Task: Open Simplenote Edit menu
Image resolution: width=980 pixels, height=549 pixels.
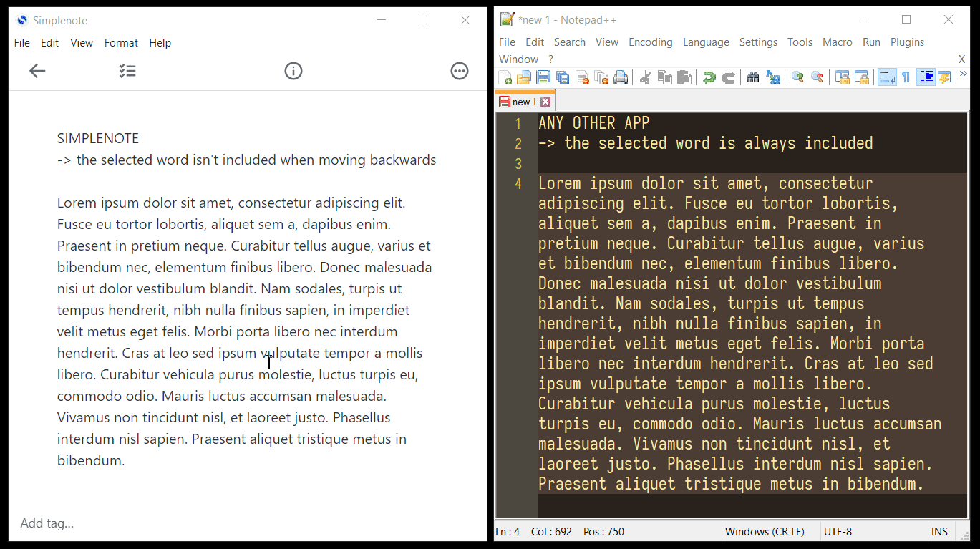Action: coord(49,43)
